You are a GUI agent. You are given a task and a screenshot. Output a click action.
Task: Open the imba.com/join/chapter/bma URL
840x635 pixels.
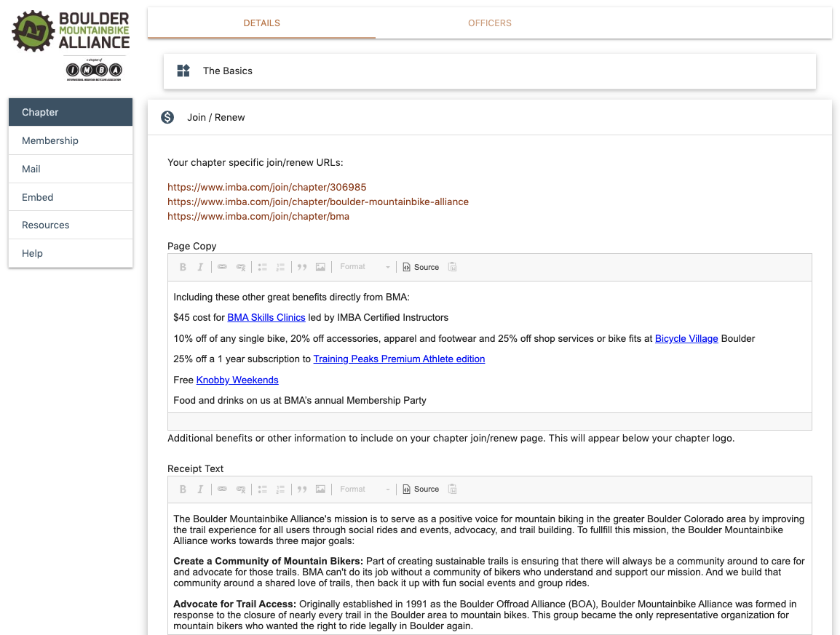tap(258, 216)
